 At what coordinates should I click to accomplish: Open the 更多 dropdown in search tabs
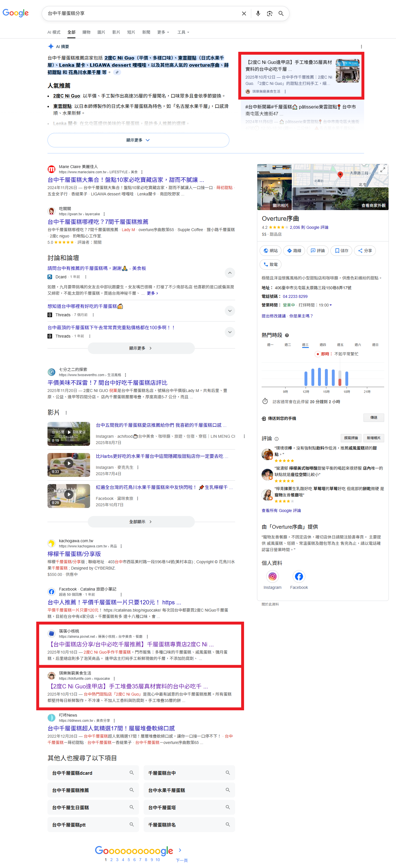tap(163, 32)
